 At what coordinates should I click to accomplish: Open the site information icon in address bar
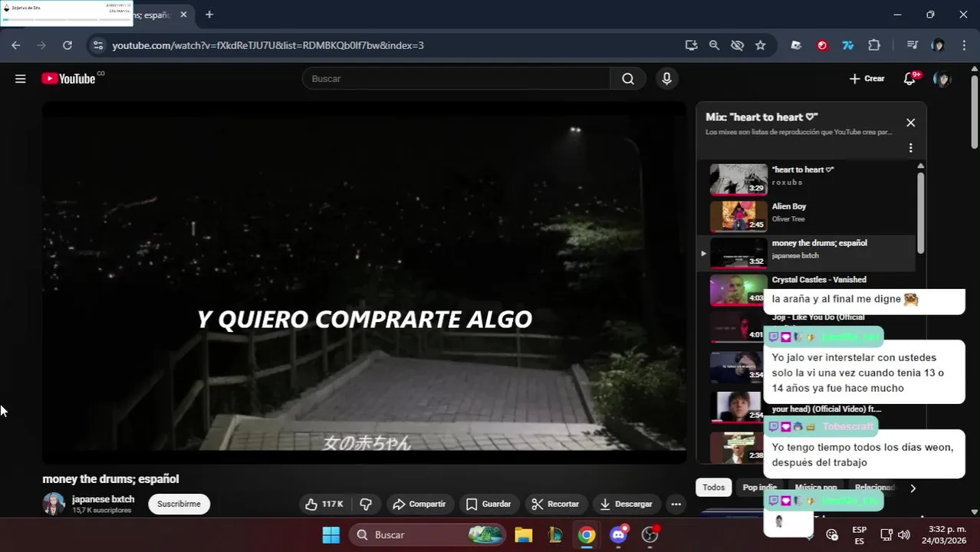point(97,45)
